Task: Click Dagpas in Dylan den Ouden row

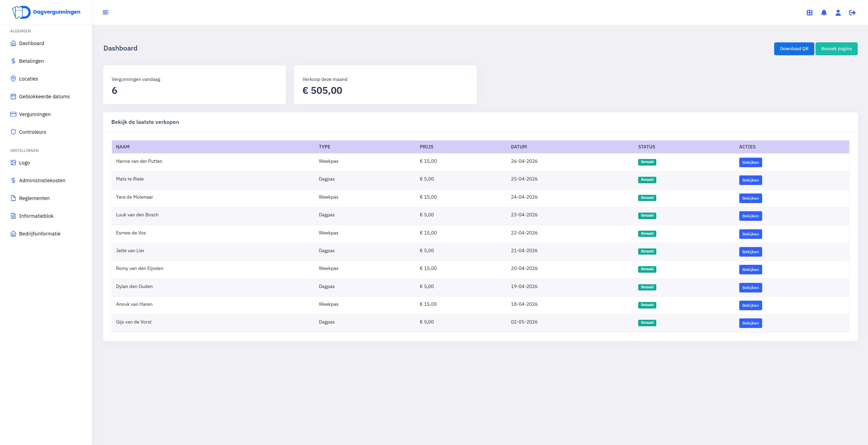Action: (326, 286)
